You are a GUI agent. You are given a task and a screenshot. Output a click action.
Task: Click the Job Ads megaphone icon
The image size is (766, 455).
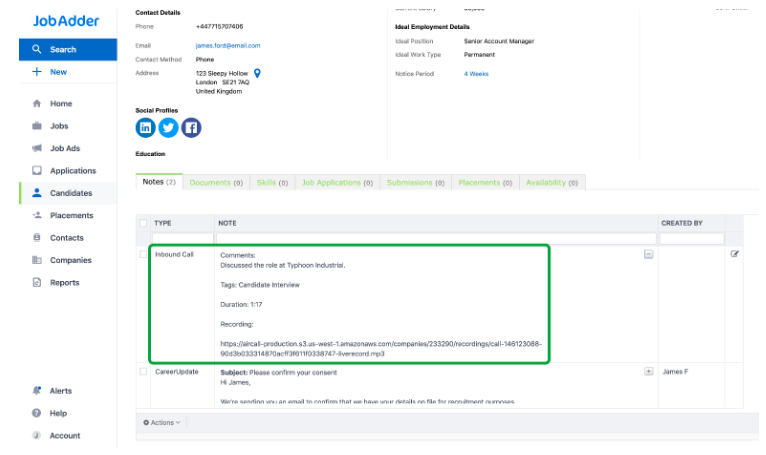(x=37, y=148)
